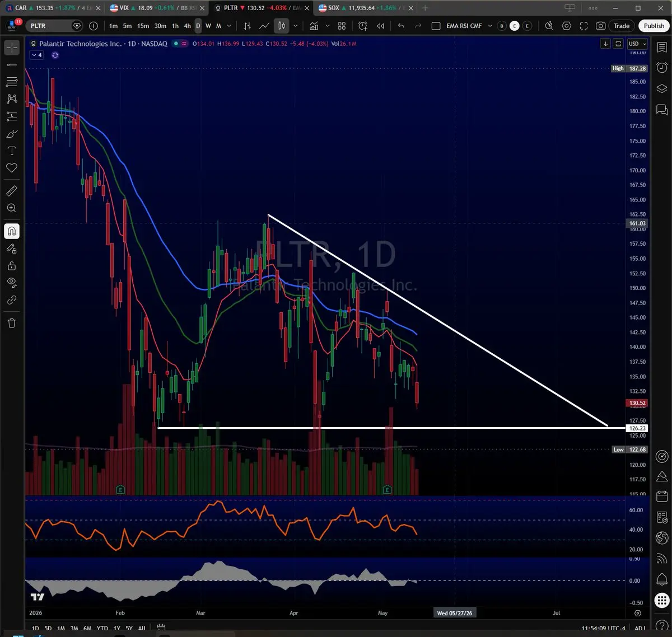672x637 pixels.
Task: Start bar replay mode
Action: 381,26
